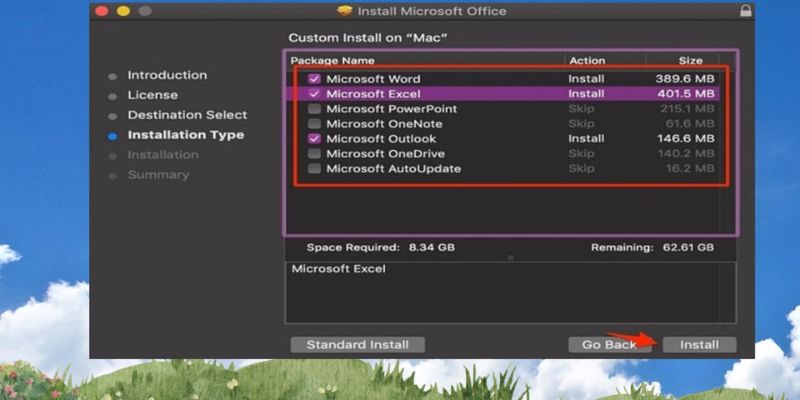Screen dimensions: 800x400
Task: Select the License step in sidebar
Action: (153, 95)
